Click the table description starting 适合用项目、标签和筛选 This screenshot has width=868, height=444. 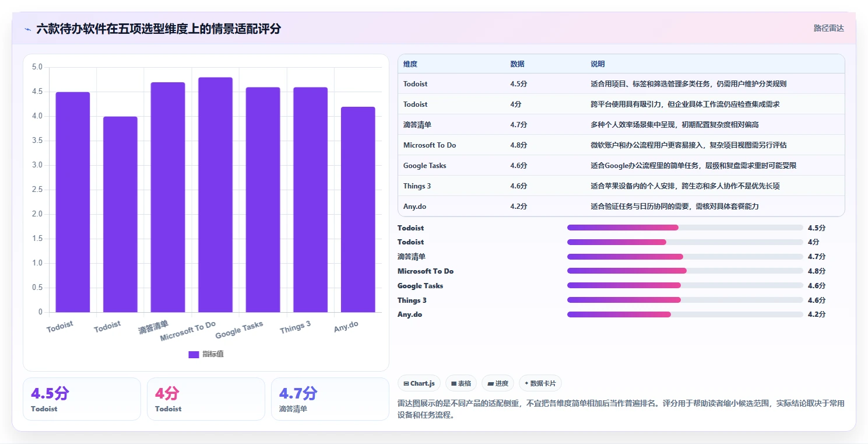[688, 84]
